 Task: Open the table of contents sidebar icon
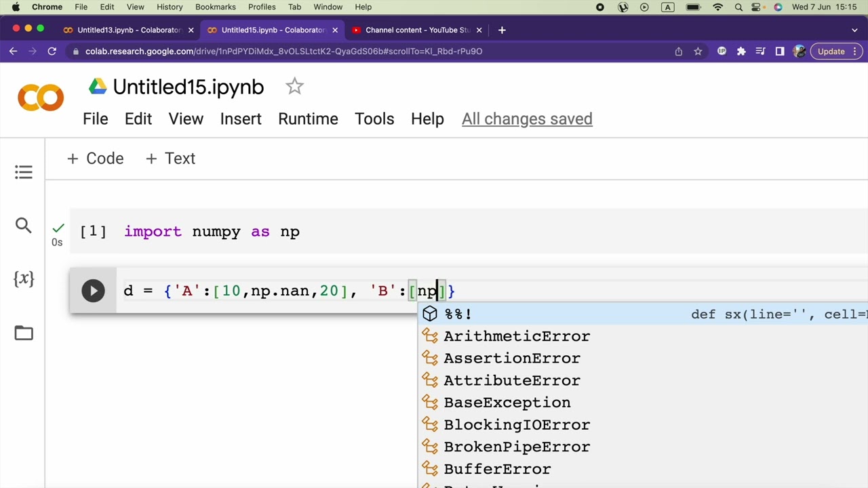(x=24, y=172)
